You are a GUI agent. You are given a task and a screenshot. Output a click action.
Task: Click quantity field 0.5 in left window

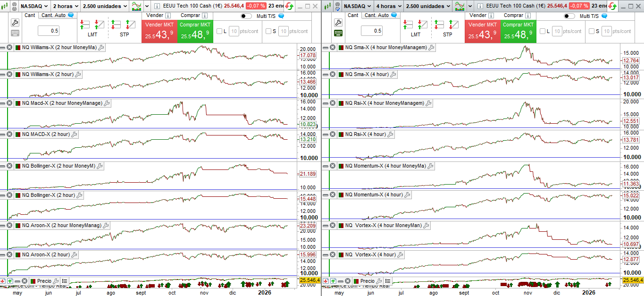tap(49, 31)
